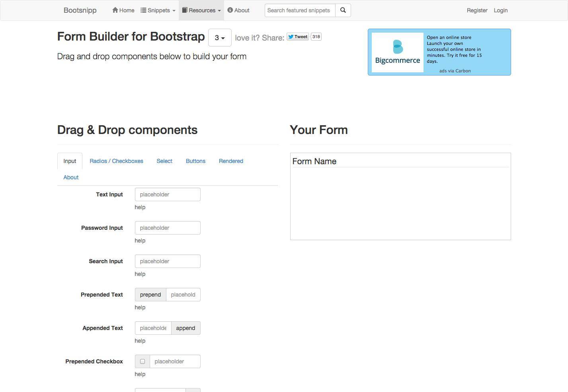Viewport: 568px width, 392px height.
Task: Click the prepend addon label
Action: (x=150, y=295)
